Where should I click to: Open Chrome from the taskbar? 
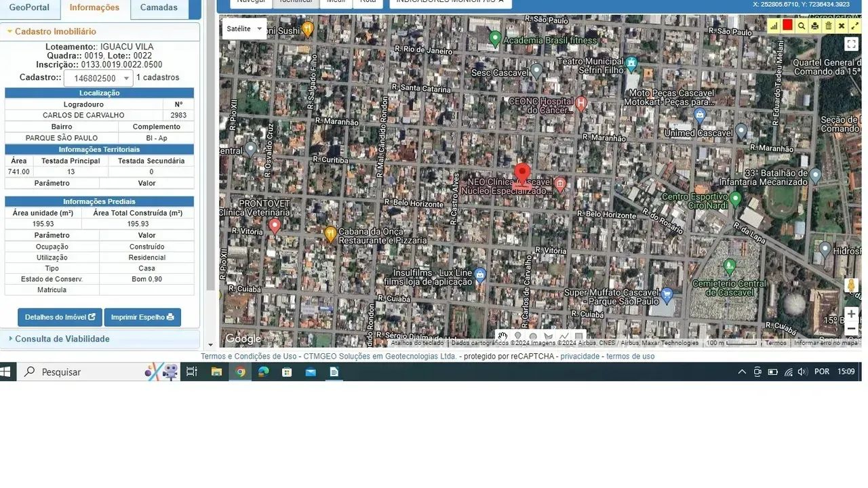pyautogui.click(x=240, y=372)
